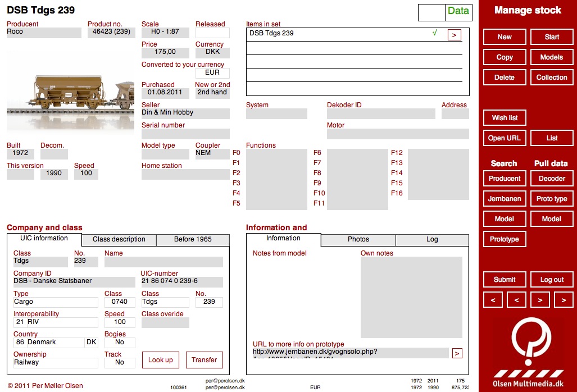577x392 pixels.
Task: Open the DSB Tdgs 239 set item arrow
Action: (454, 35)
